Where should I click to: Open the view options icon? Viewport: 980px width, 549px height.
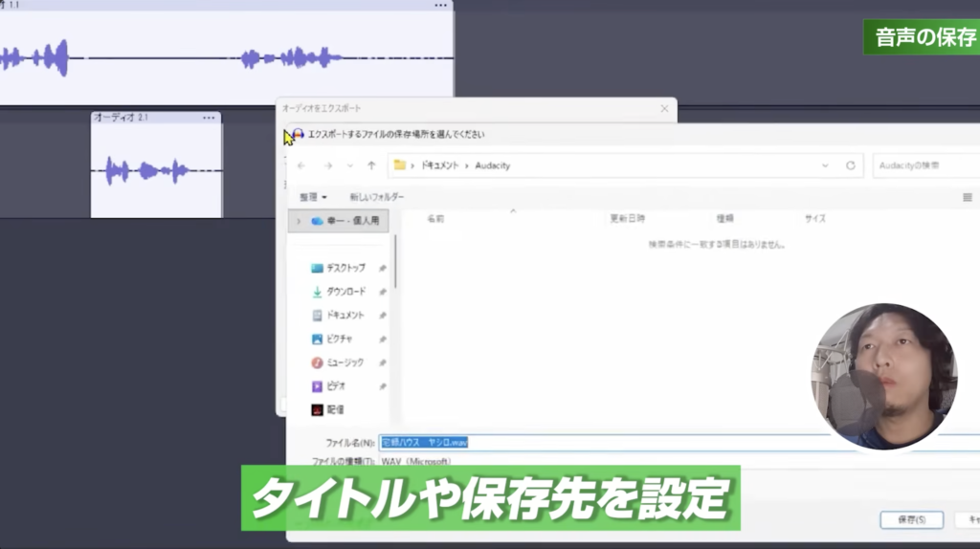click(967, 197)
